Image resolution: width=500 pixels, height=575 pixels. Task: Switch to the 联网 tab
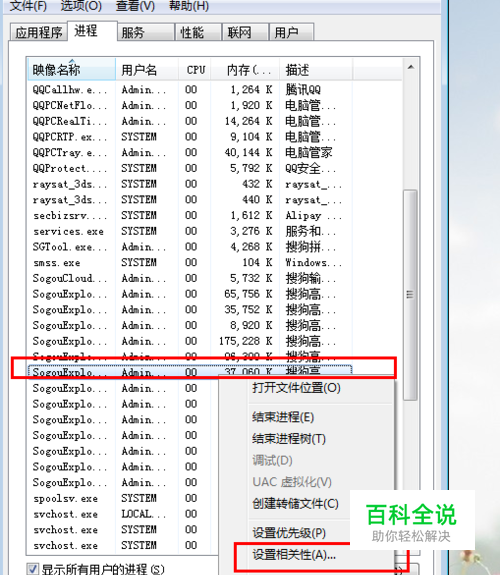(x=245, y=32)
